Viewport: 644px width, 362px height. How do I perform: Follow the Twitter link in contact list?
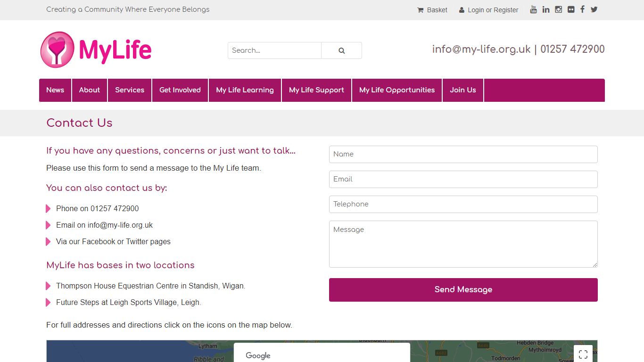click(x=137, y=241)
